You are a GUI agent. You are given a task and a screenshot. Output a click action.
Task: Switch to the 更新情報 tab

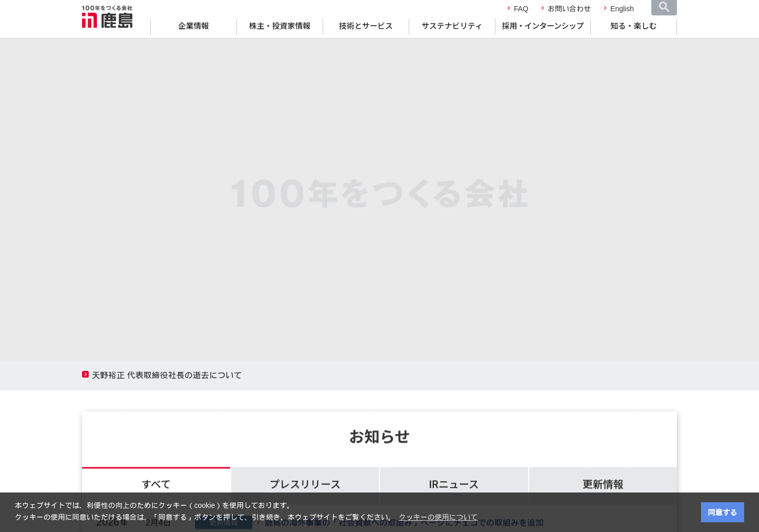tap(603, 484)
